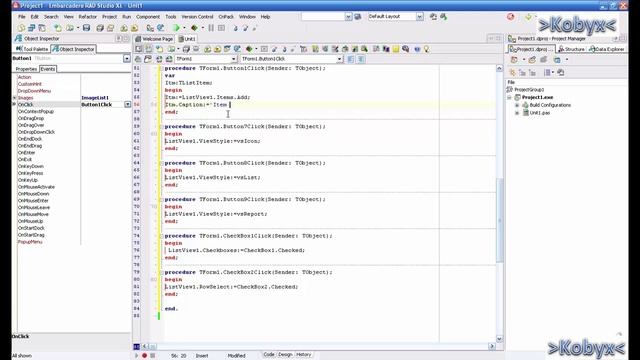Click the yellow arrow icon at top right

coord(528,16)
